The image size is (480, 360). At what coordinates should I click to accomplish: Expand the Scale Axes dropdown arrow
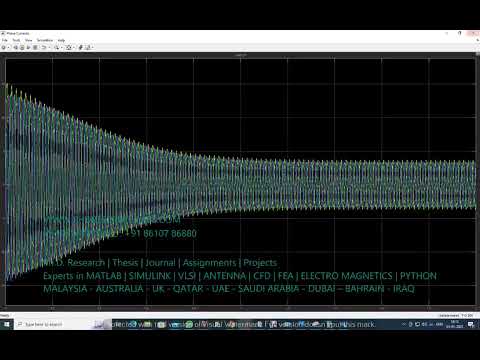pos(74,47)
